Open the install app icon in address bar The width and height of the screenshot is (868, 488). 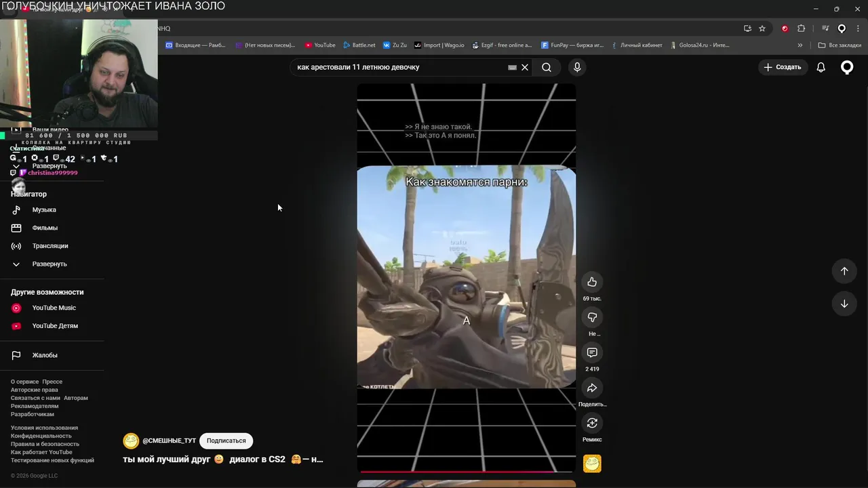pyautogui.click(x=747, y=28)
